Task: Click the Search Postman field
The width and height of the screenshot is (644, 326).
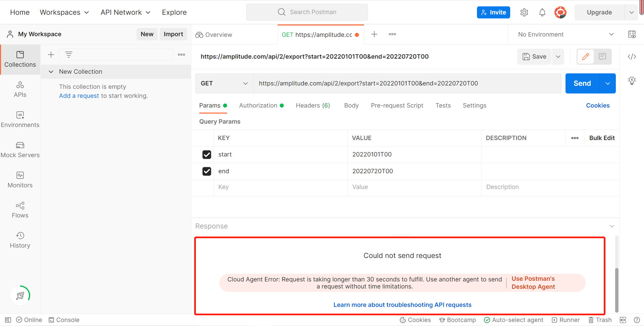Action: coord(307,12)
